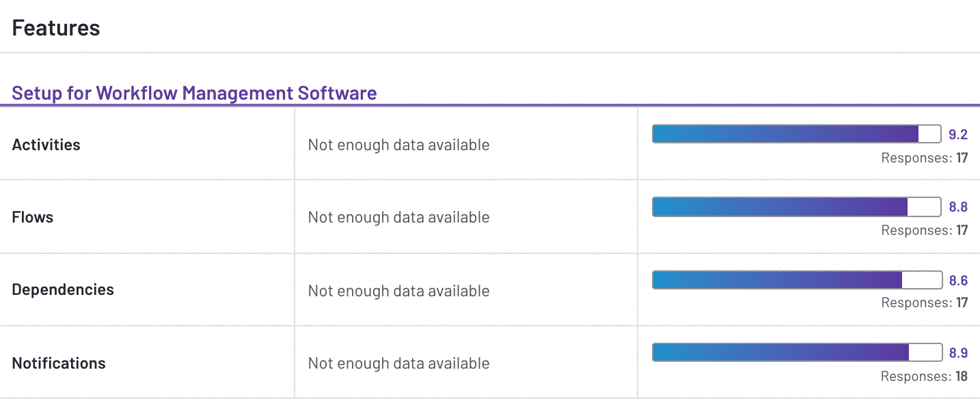The height and width of the screenshot is (411, 980).
Task: Click the Activities rating bar
Action: (797, 134)
